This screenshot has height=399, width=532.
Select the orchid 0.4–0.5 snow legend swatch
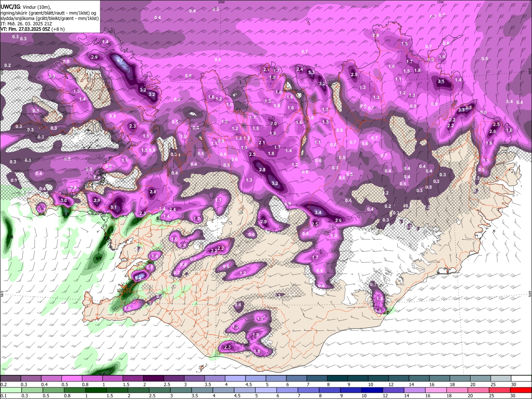click(x=51, y=379)
